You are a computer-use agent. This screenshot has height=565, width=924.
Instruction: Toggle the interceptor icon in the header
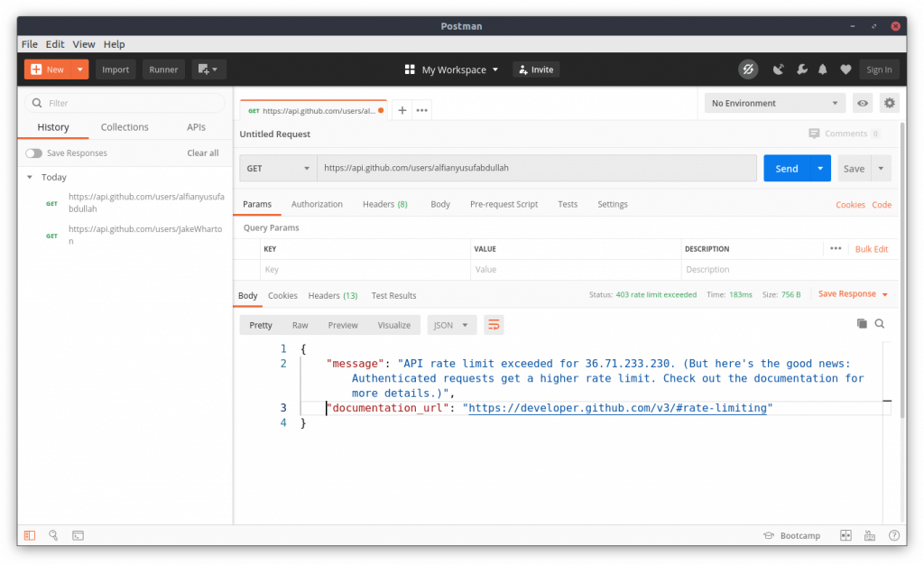pos(748,69)
